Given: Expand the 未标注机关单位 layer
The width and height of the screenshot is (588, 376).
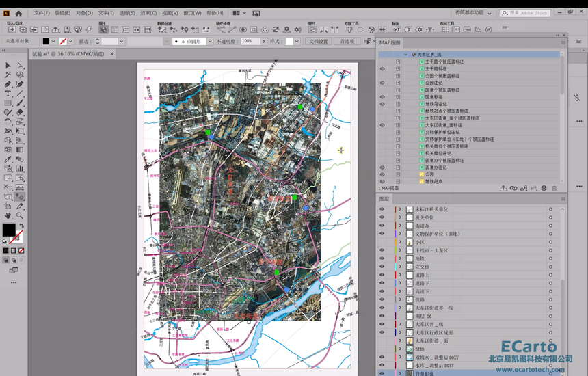Looking at the screenshot, I should tap(400, 209).
